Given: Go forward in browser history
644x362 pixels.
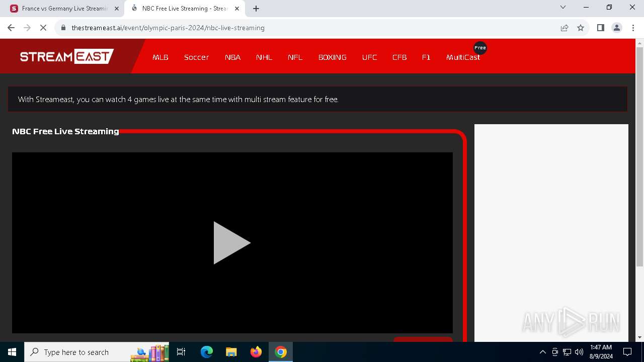Looking at the screenshot, I should [x=27, y=28].
